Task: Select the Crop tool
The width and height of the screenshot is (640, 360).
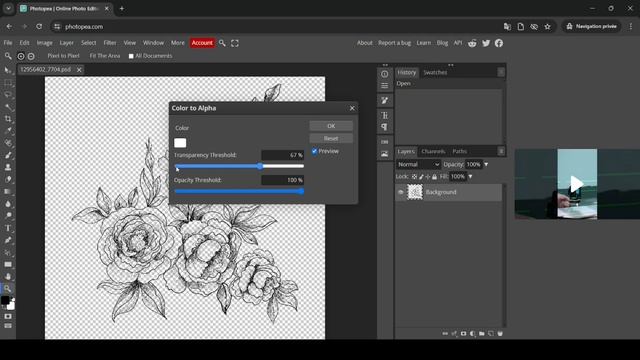Action: pyautogui.click(x=8, y=119)
